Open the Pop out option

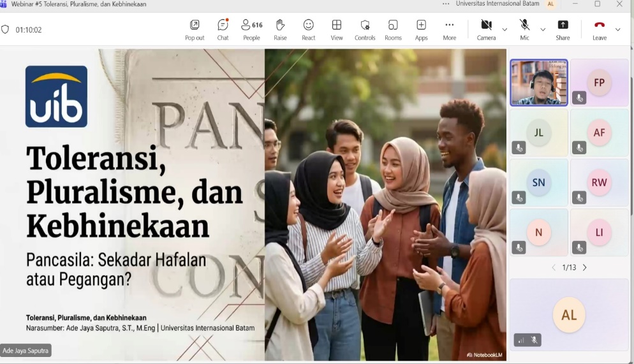[x=195, y=29]
